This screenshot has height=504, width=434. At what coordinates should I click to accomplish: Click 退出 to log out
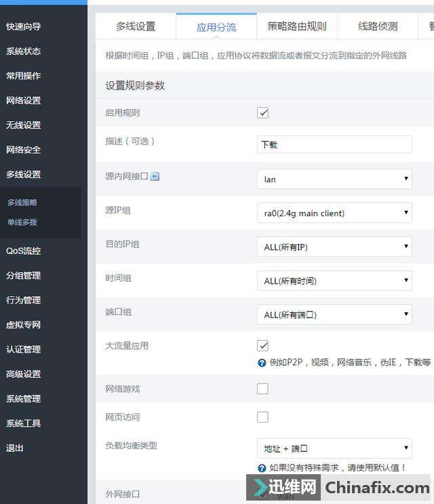(15, 448)
